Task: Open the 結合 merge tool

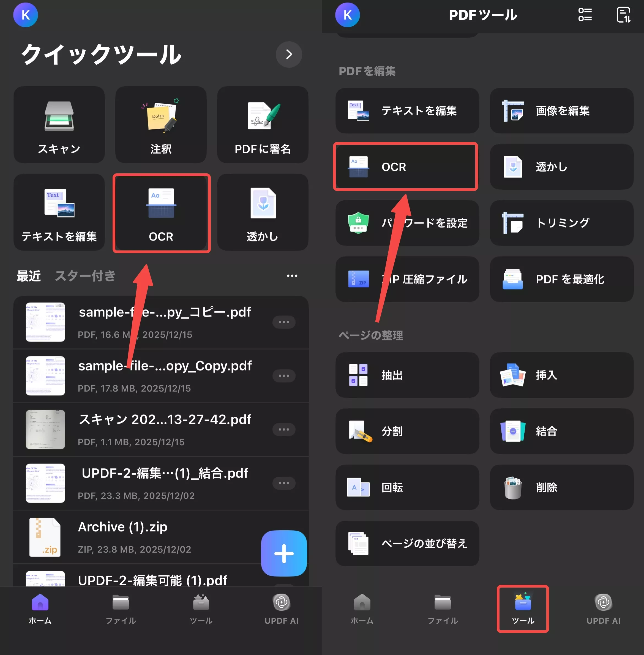Action: 561,432
